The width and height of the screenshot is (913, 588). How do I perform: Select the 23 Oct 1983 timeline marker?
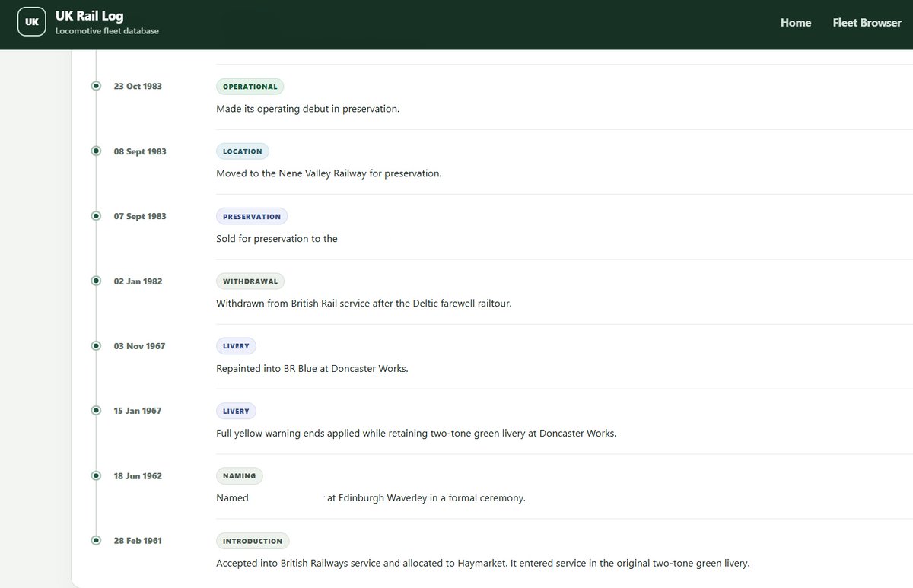click(x=96, y=86)
